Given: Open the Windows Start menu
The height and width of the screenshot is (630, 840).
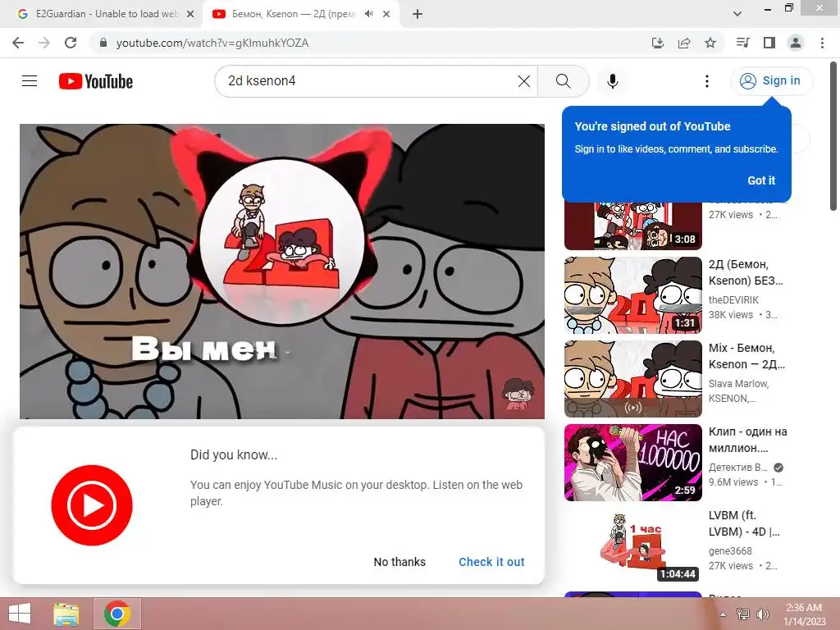Looking at the screenshot, I should 20,614.
